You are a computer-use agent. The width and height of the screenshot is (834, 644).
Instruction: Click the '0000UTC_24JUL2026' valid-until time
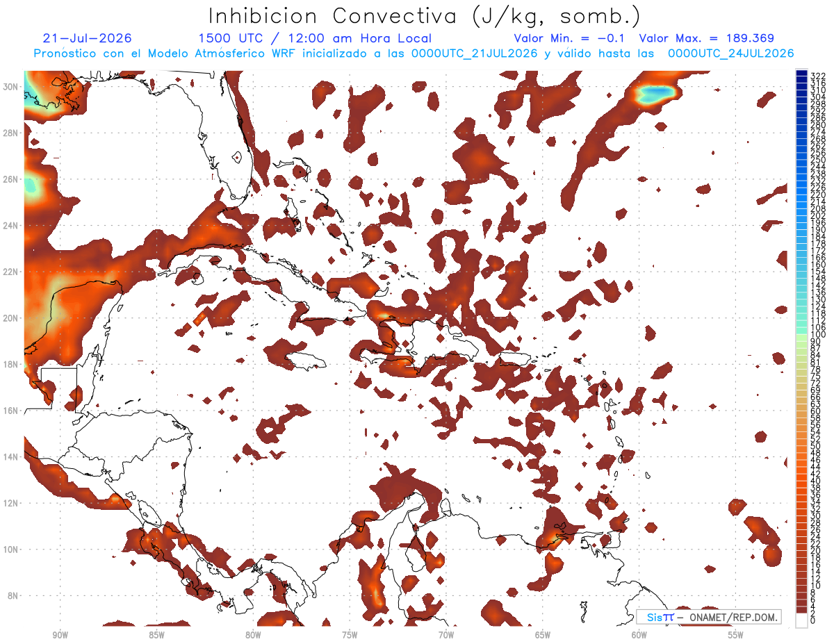pos(731,53)
